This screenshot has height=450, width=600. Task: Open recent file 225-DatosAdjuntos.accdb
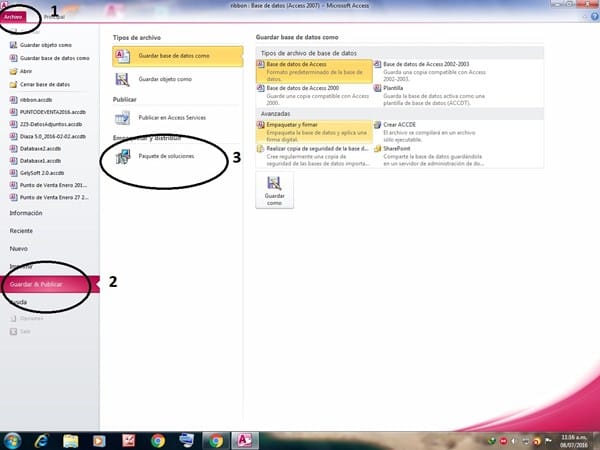tap(46, 124)
